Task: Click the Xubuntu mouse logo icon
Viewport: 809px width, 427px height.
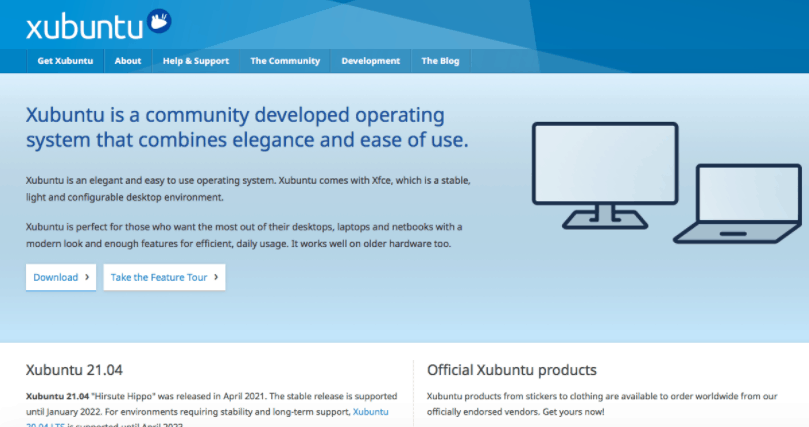Action: coord(159,21)
